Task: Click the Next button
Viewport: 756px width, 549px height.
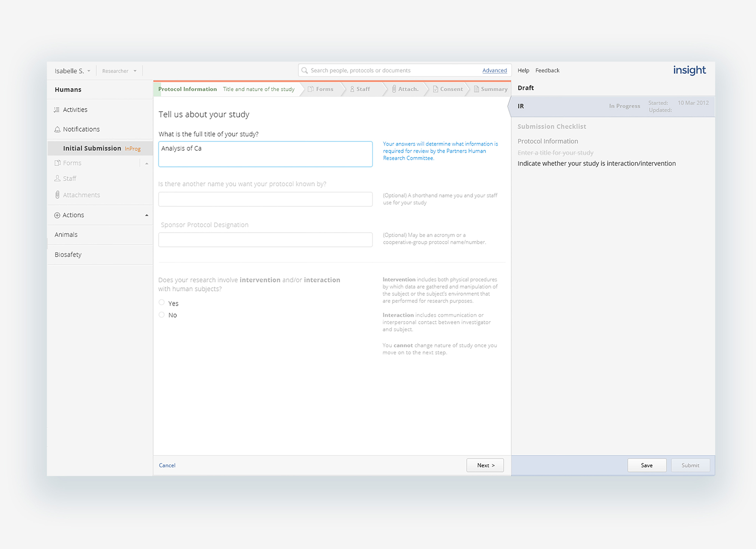Action: coord(485,465)
